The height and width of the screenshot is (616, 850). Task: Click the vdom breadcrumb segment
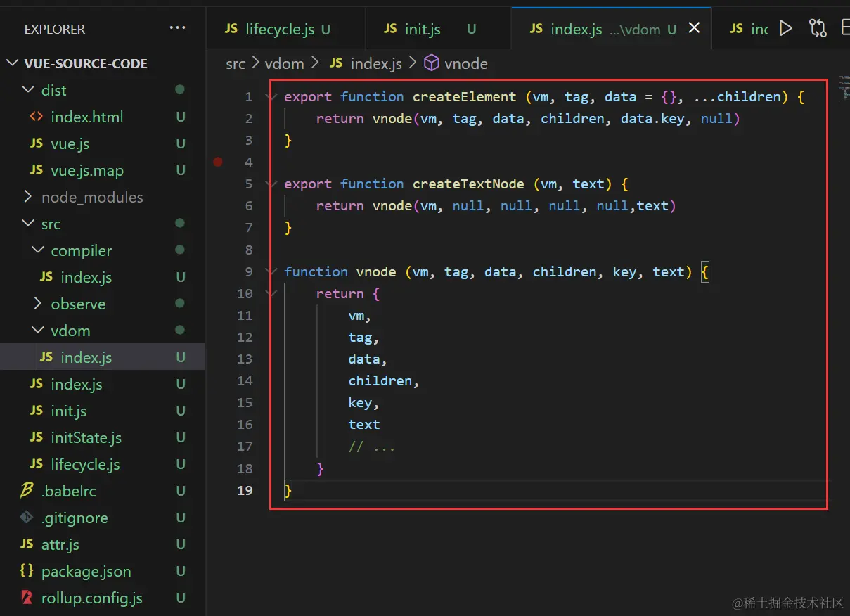coord(284,63)
